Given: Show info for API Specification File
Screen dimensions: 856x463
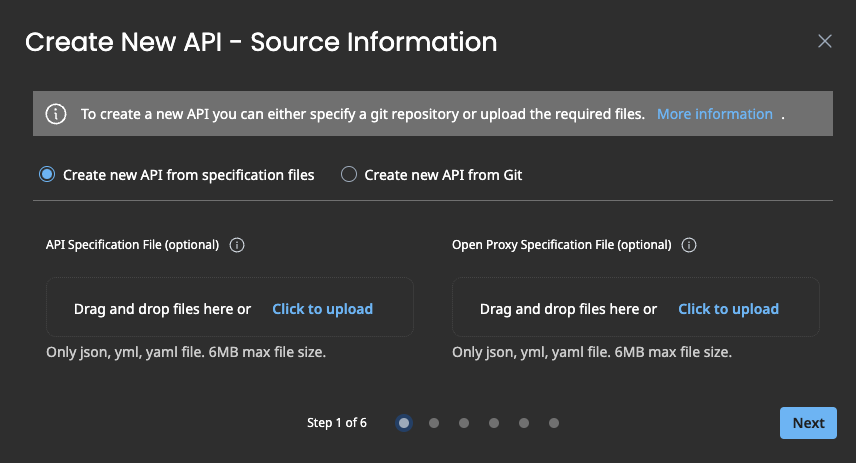Looking at the screenshot, I should click(x=237, y=245).
